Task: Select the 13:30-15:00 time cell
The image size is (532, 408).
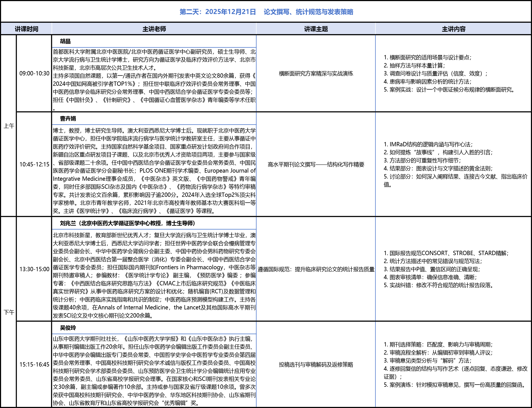Action: (x=34, y=269)
